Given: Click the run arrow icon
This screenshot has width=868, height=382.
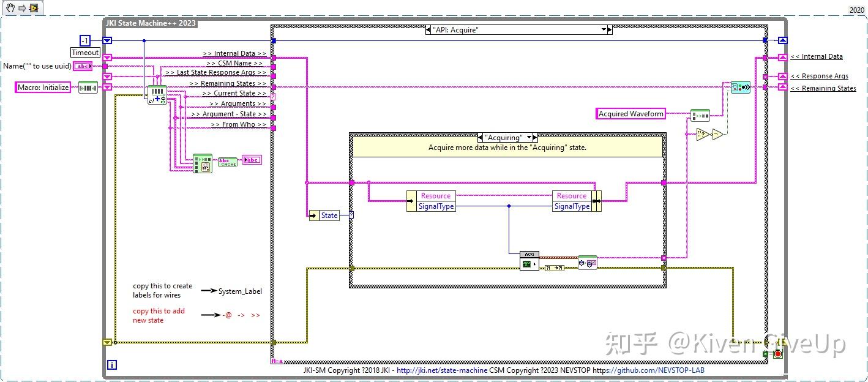Looking at the screenshot, I should point(21,7).
